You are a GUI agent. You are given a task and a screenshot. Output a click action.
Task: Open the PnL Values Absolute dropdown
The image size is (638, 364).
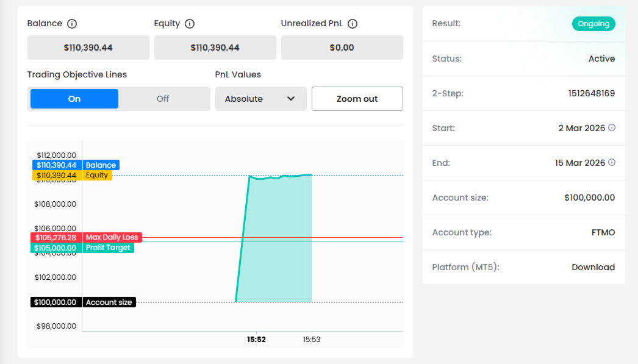pos(260,99)
